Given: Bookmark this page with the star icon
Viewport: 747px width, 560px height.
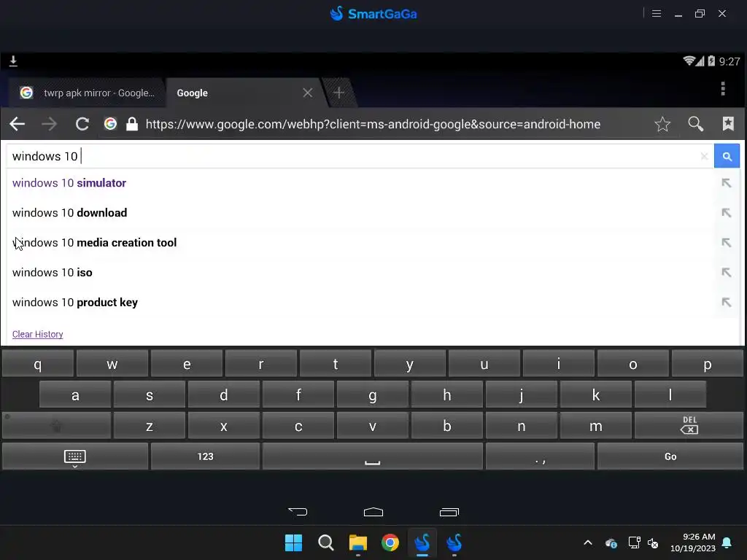Looking at the screenshot, I should pos(662,124).
